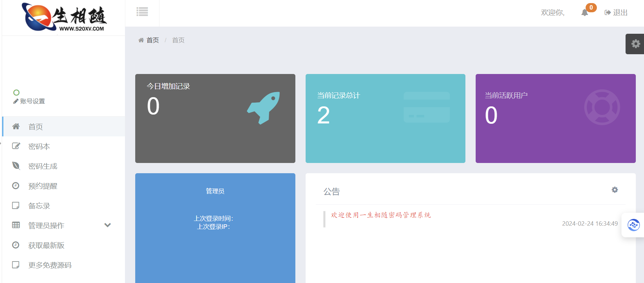644x283 pixels.
Task: Select 首页 in the sidebar menu
Action: click(36, 127)
